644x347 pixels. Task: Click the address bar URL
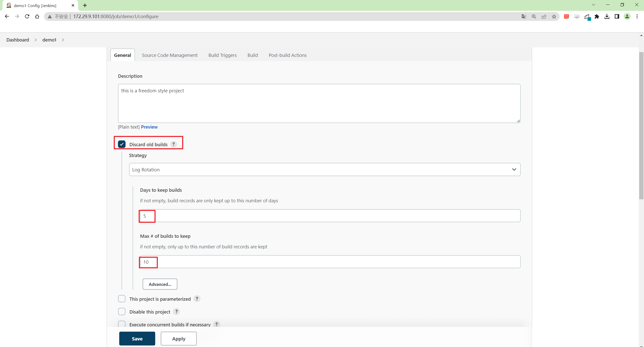click(x=116, y=16)
